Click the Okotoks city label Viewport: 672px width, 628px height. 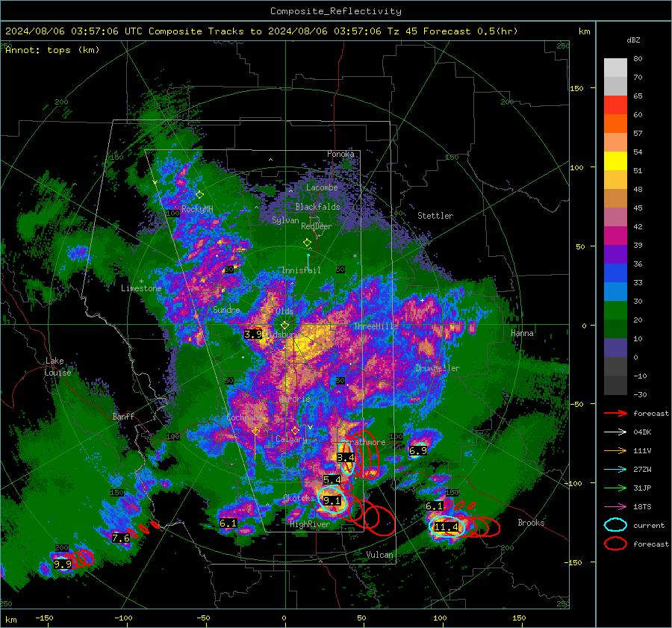click(299, 498)
